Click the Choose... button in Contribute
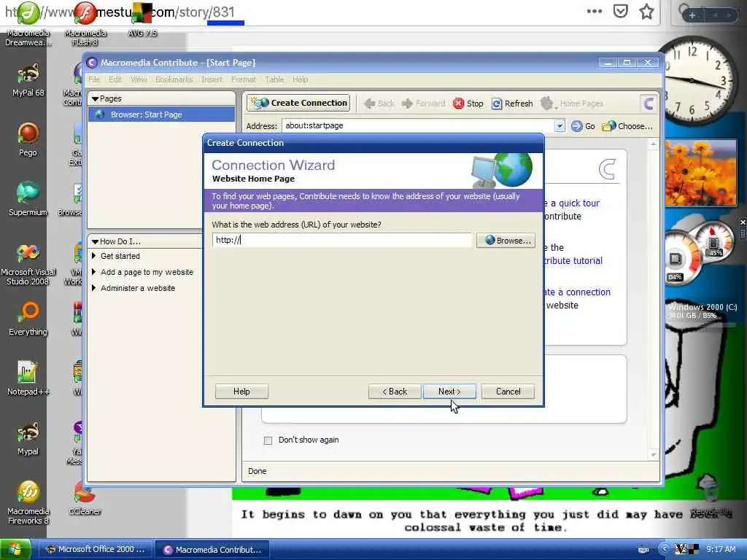This screenshot has width=747, height=560. (x=627, y=126)
